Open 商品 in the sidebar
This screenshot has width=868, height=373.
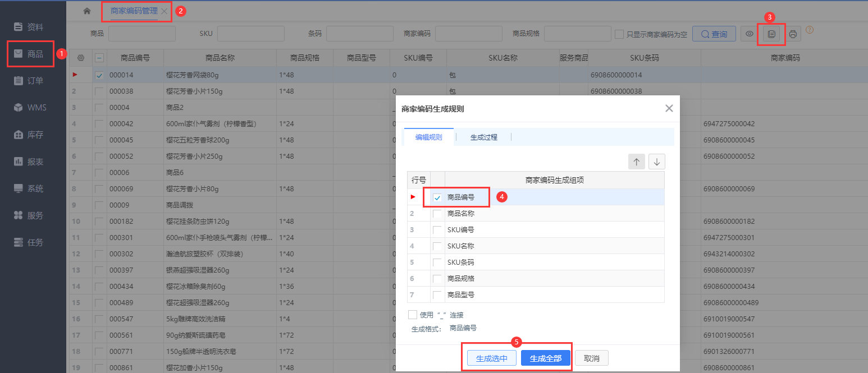29,54
